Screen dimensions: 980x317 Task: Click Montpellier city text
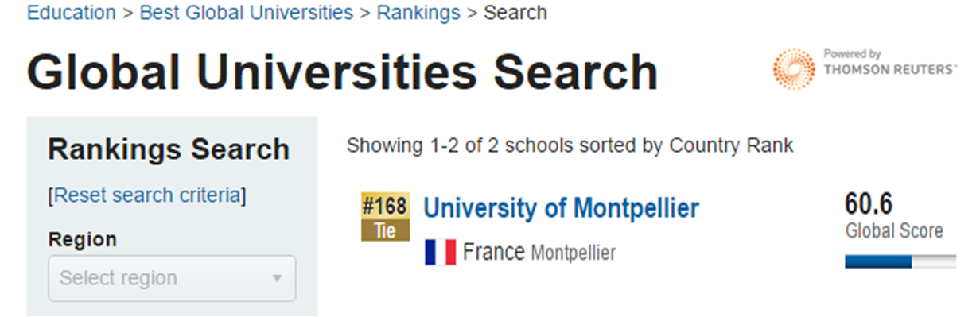[x=573, y=253]
